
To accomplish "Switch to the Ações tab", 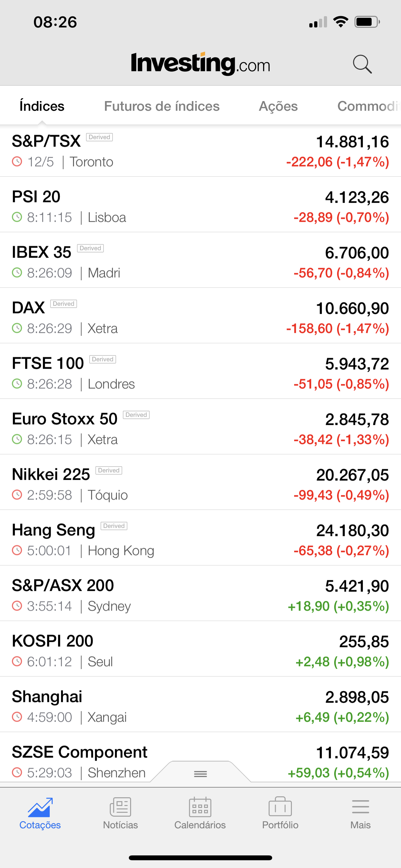I will [278, 106].
